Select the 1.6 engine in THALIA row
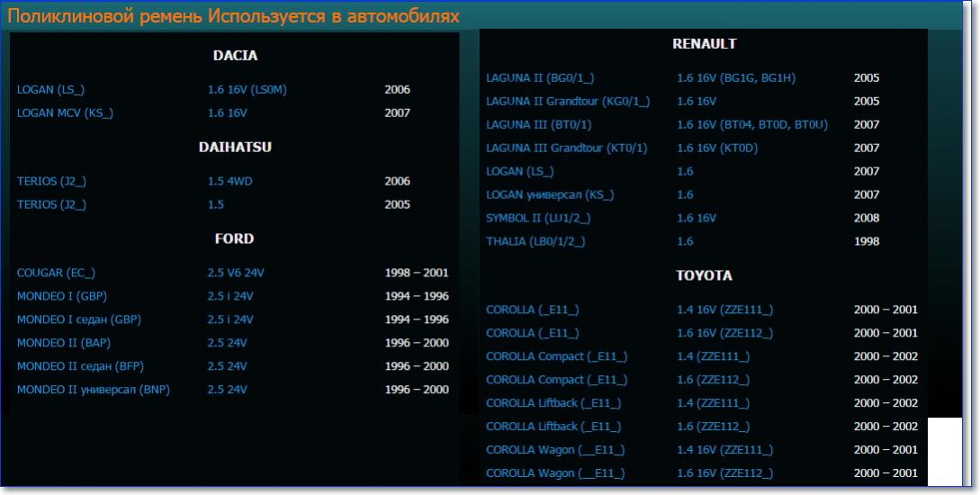 685,241
